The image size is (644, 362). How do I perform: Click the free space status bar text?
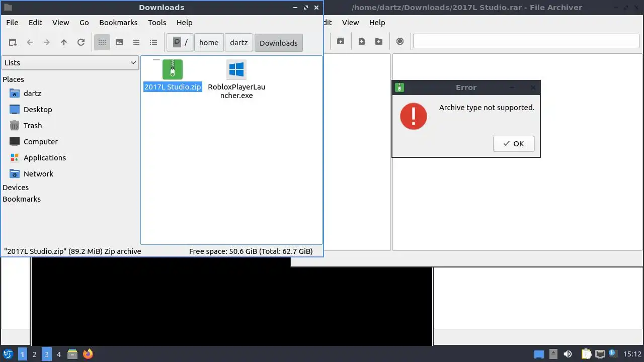tap(251, 251)
